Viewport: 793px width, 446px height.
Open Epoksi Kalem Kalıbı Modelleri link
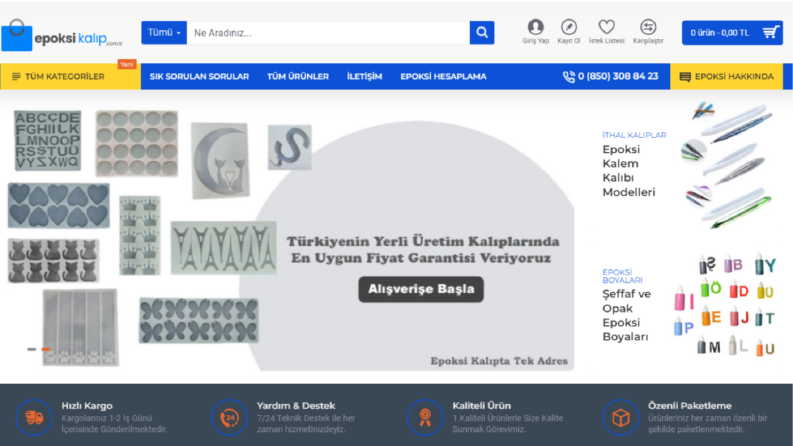[x=629, y=171]
